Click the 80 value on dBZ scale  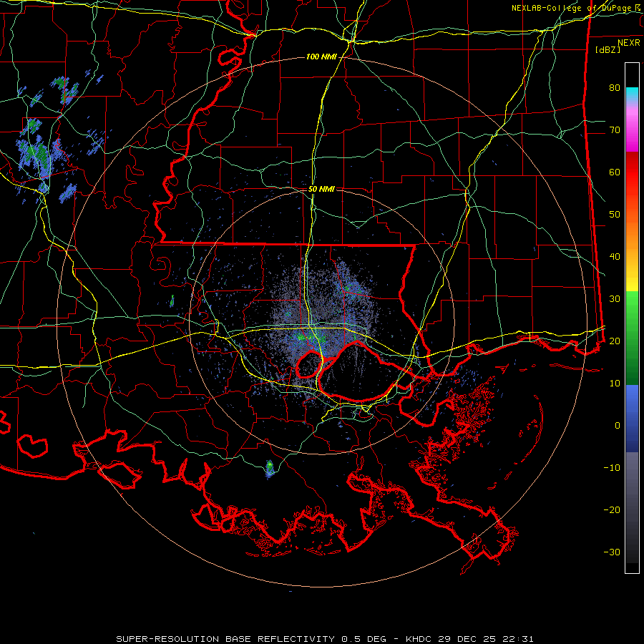pos(615,87)
